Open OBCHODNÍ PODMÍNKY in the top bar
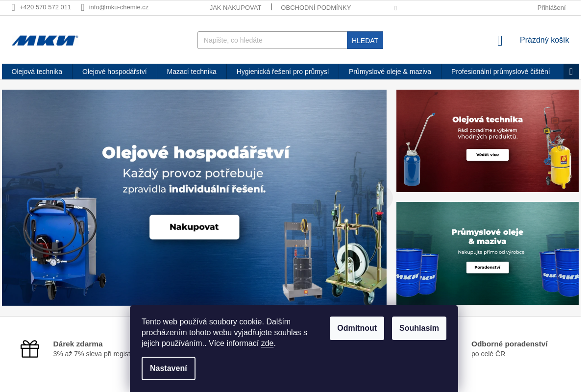The height and width of the screenshot is (392, 588). (x=316, y=7)
